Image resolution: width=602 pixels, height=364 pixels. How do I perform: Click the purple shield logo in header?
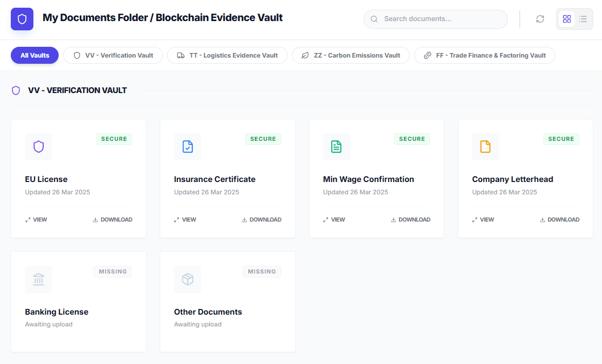point(22,19)
